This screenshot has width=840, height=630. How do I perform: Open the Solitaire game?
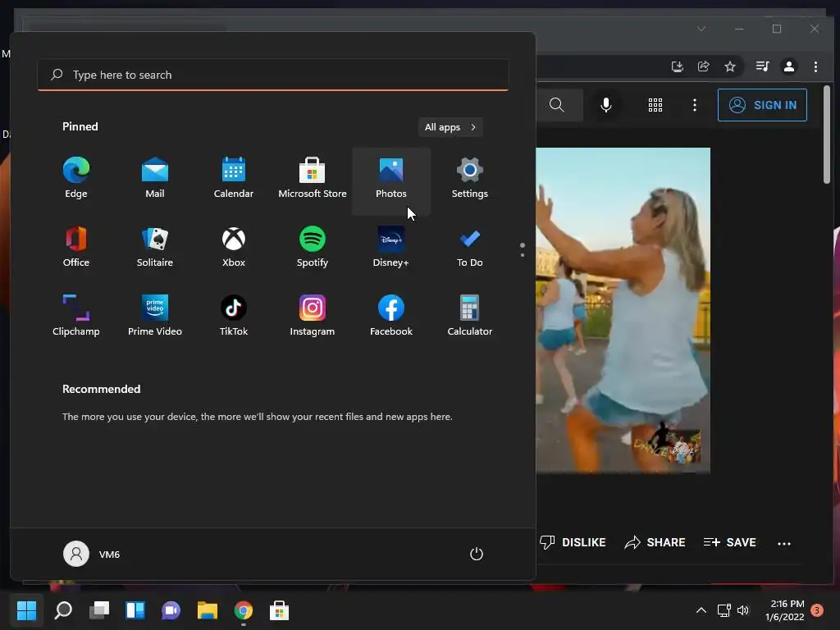tap(155, 248)
